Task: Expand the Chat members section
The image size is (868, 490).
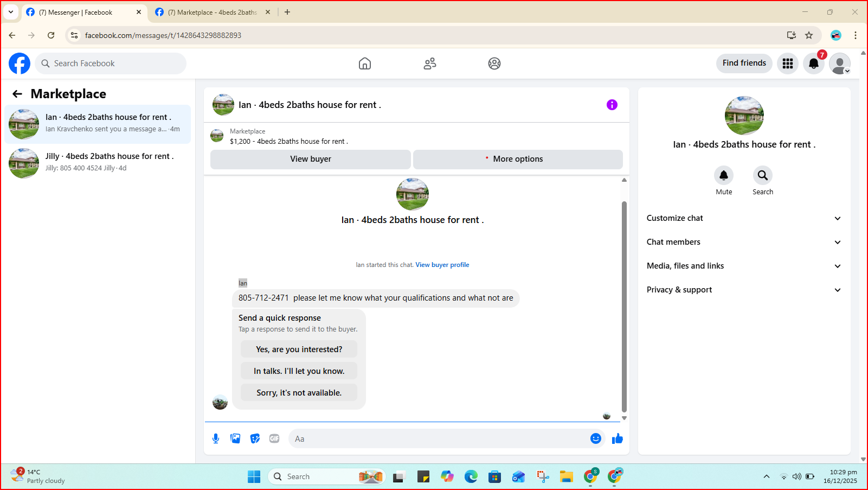Action: point(744,242)
